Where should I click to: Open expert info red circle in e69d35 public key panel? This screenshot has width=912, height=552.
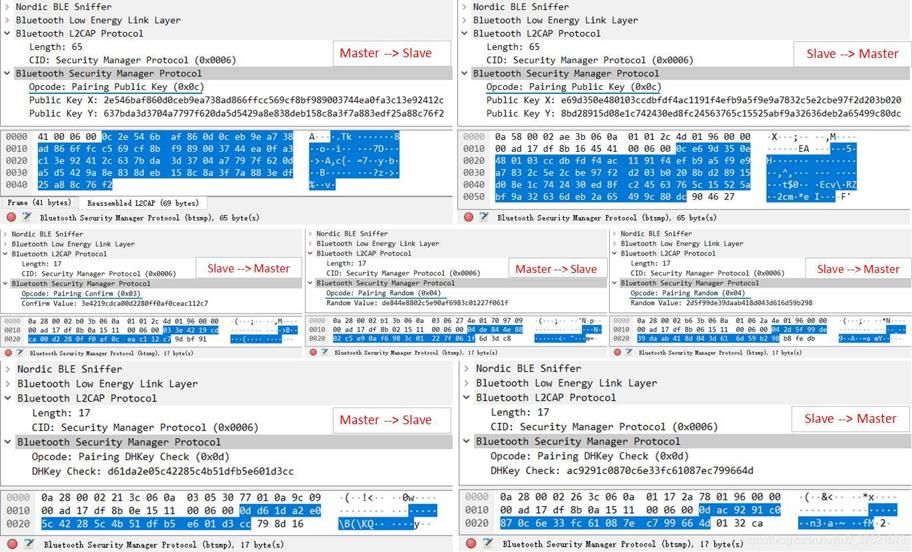click(468, 217)
